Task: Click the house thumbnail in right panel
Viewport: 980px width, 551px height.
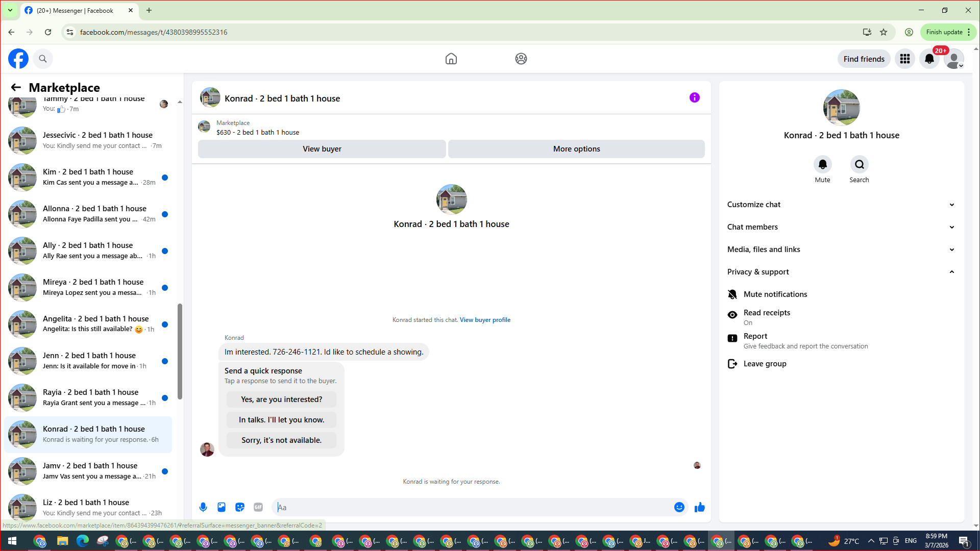Action: coord(842,108)
